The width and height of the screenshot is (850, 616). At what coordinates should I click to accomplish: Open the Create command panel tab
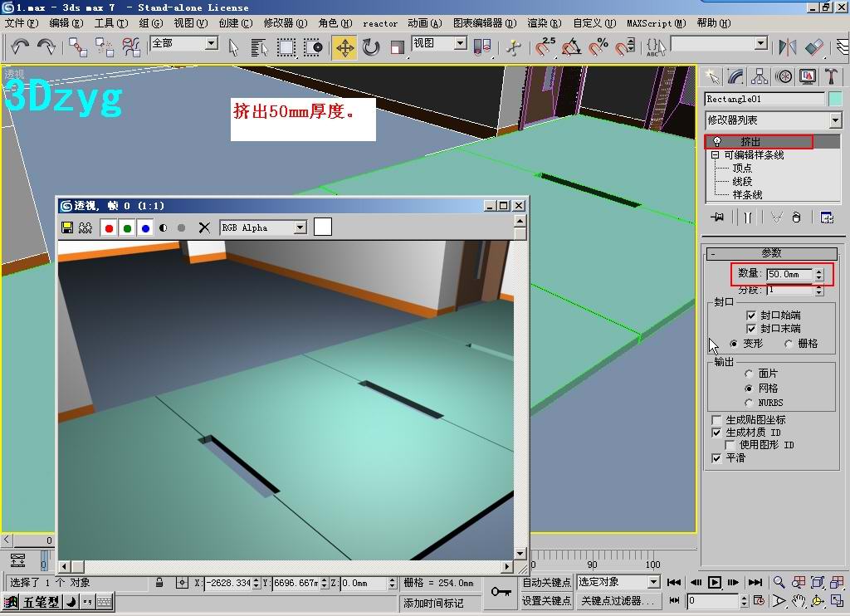pos(711,76)
